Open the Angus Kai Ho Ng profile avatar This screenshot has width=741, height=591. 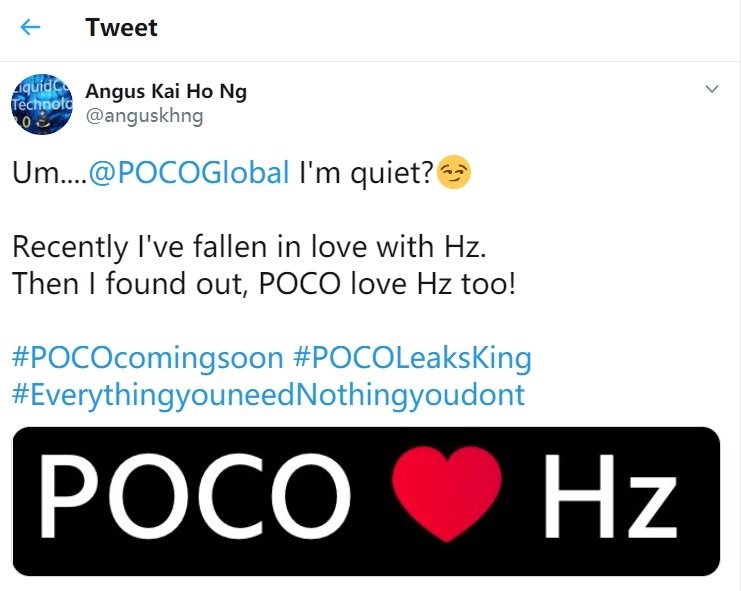pyautogui.click(x=38, y=103)
